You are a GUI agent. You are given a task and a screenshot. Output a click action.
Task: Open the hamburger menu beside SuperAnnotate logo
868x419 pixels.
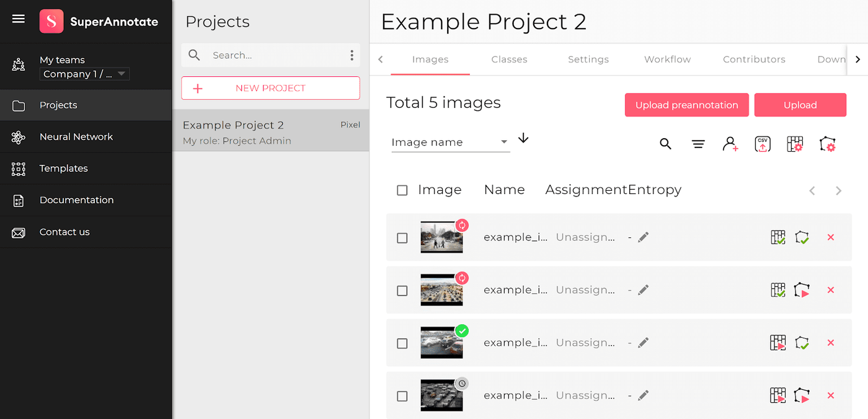point(19,19)
